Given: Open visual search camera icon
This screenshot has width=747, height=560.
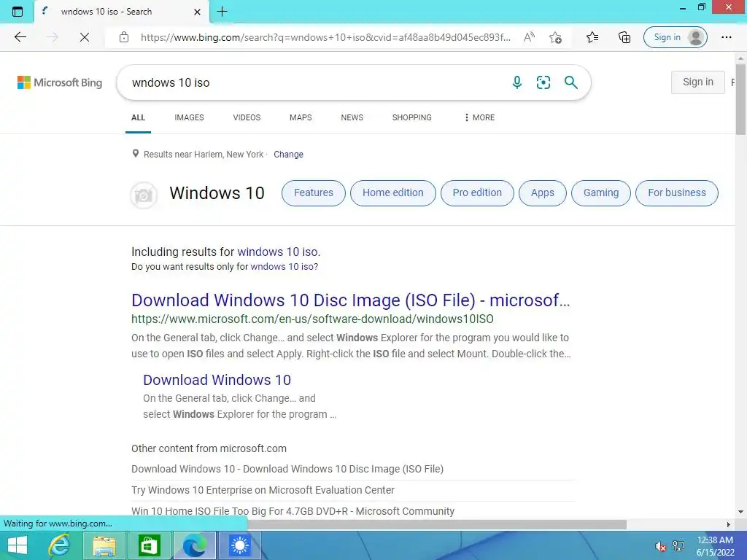Looking at the screenshot, I should [x=543, y=82].
